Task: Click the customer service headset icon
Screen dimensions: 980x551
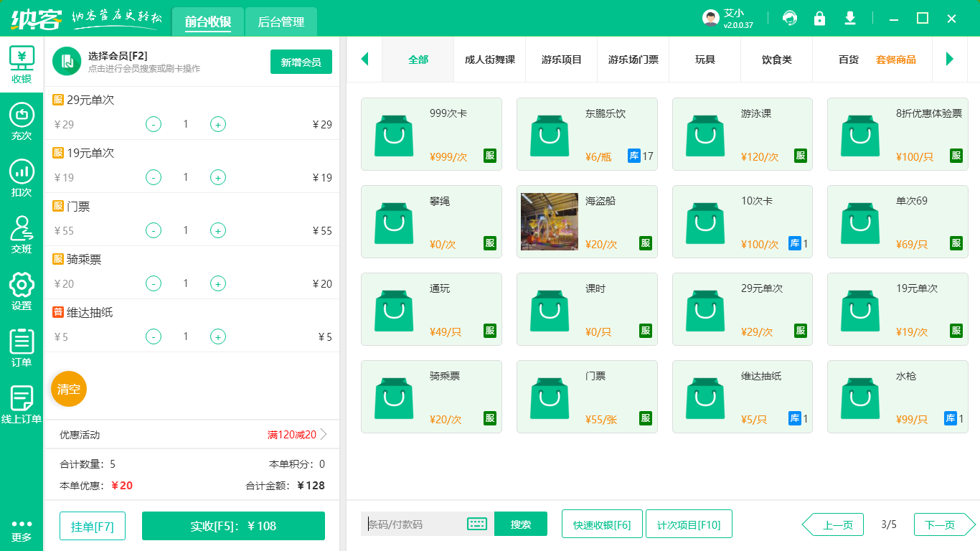Action: coord(790,18)
